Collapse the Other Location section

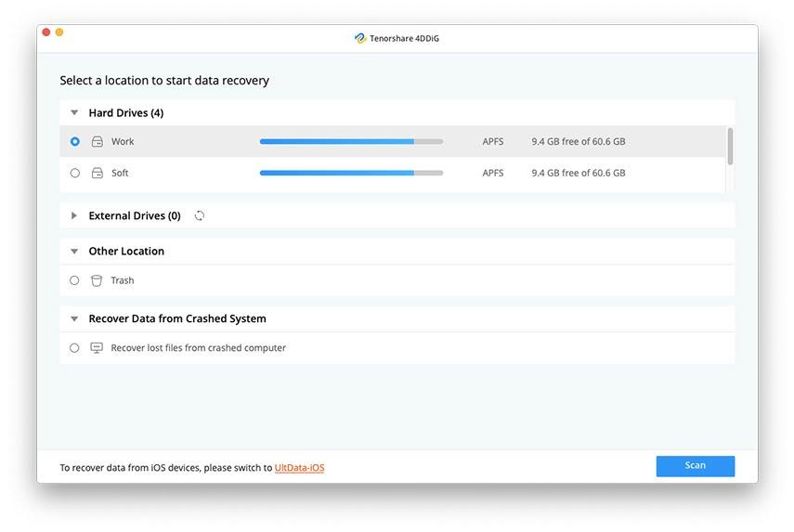click(74, 252)
